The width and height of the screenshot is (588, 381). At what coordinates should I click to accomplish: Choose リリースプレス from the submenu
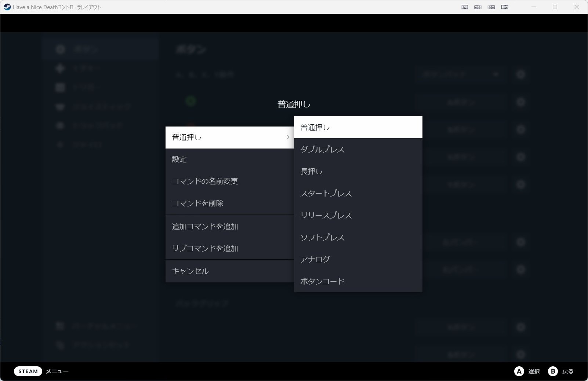coord(358,215)
